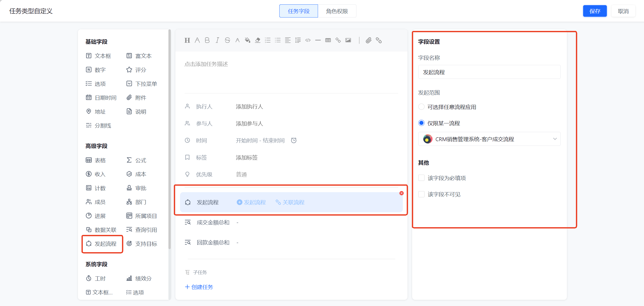Click the 保存 button
Viewport: 644px width, 306px height.
(x=595, y=11)
